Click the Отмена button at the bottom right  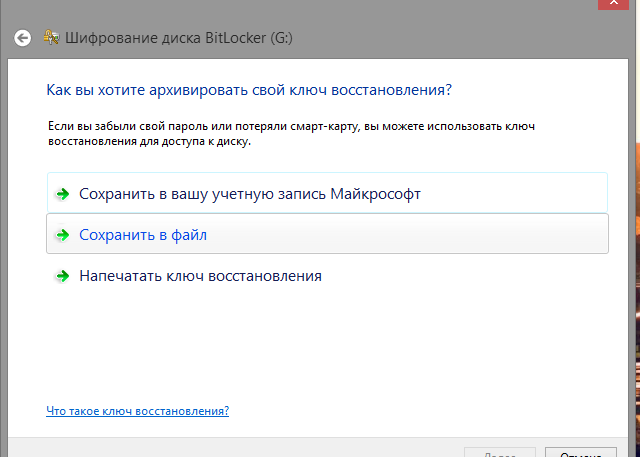pos(580,452)
